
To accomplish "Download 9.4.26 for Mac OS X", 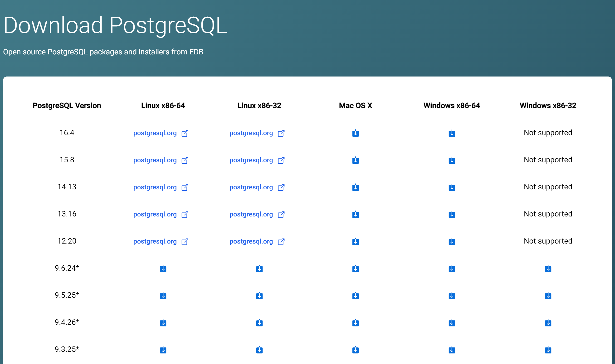I will pyautogui.click(x=355, y=323).
